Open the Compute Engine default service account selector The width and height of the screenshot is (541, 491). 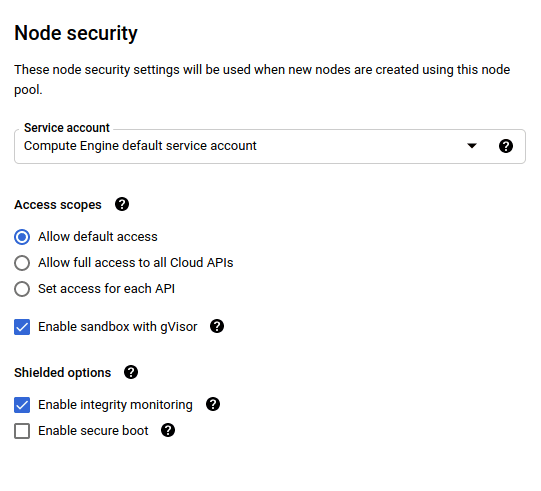click(270, 146)
